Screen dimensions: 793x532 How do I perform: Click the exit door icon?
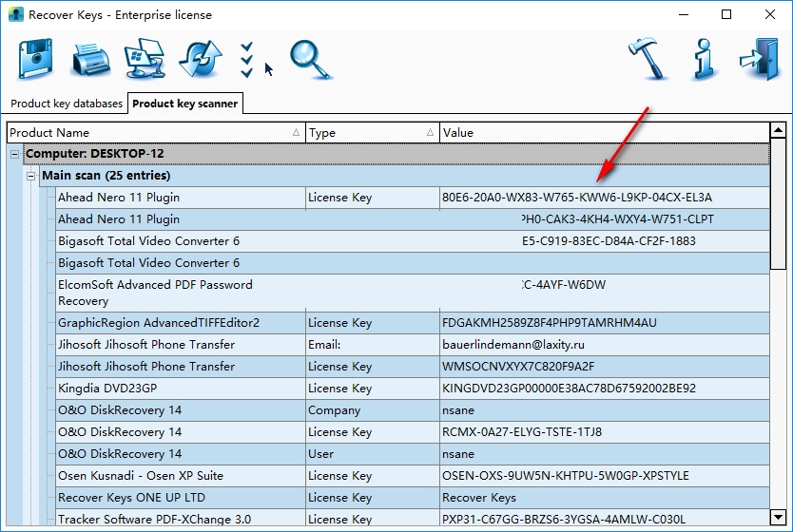pos(759,60)
